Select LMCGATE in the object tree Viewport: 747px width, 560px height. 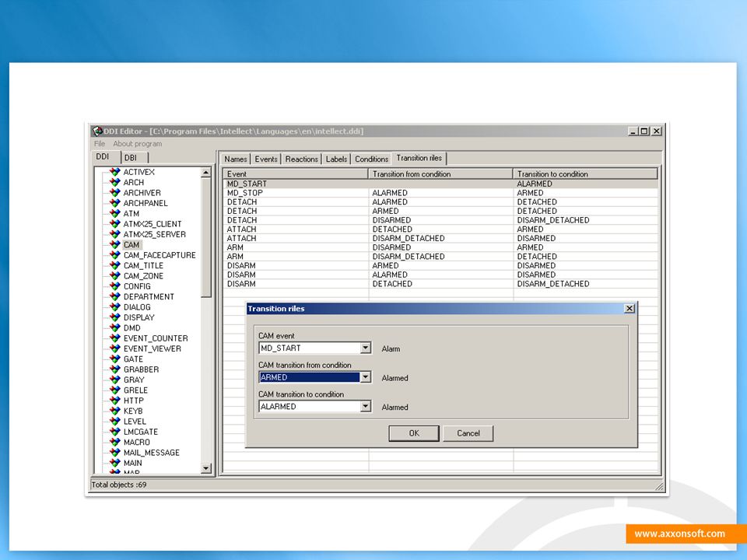click(141, 432)
